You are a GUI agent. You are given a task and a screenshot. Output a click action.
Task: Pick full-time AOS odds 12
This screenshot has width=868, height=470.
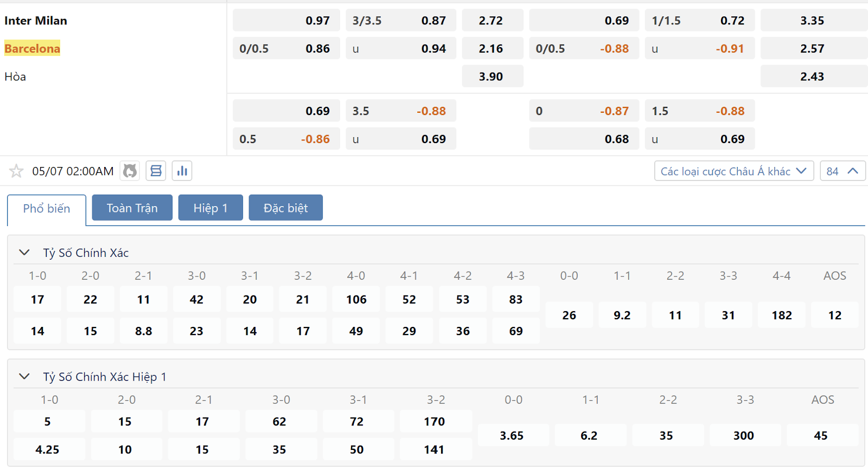(x=835, y=315)
